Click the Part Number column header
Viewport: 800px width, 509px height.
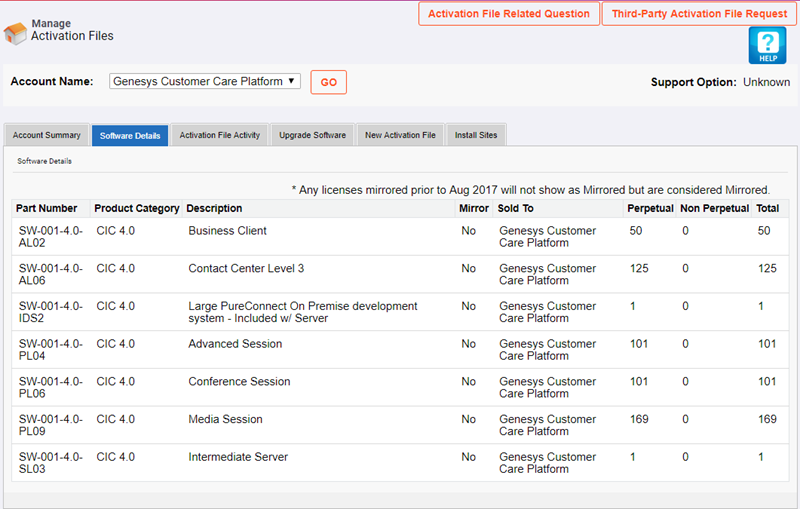(x=46, y=208)
